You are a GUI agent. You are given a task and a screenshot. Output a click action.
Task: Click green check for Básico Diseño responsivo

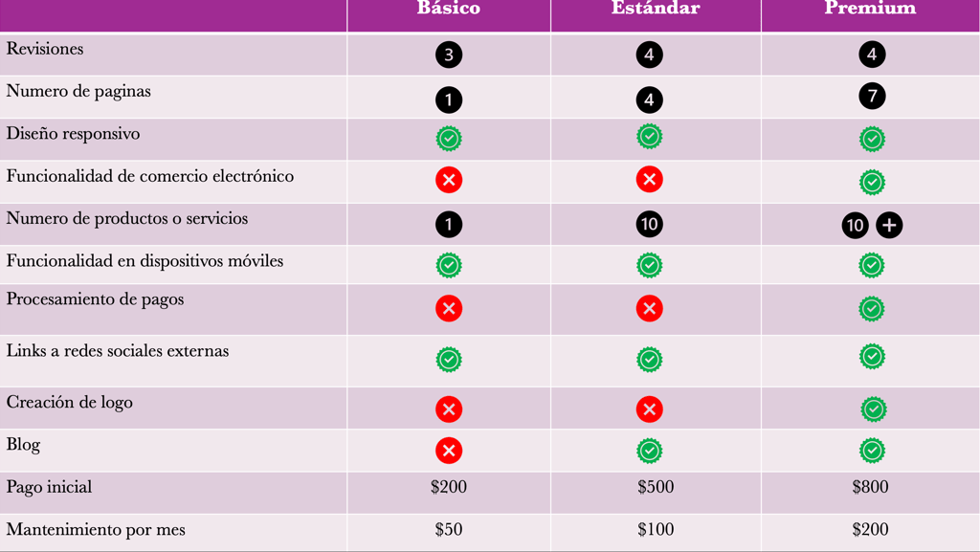449,139
